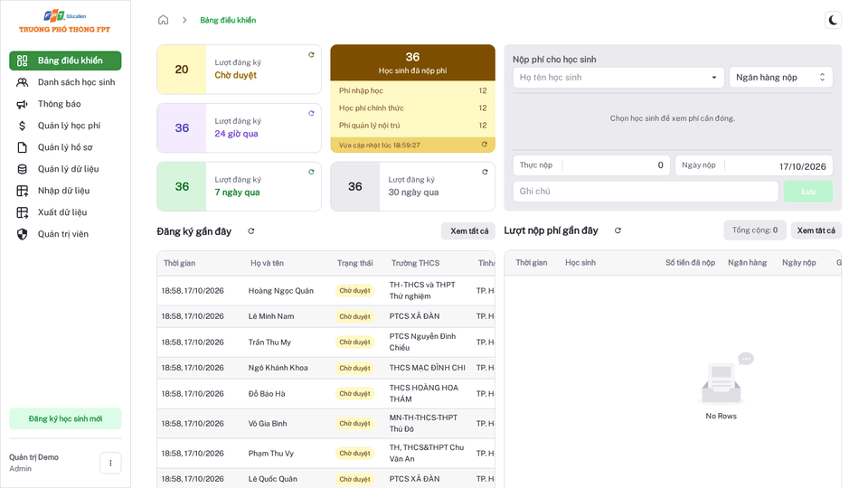Click the Thực nộp amount field
Image resolution: width=868 pixels, height=488 pixels.
pos(591,165)
